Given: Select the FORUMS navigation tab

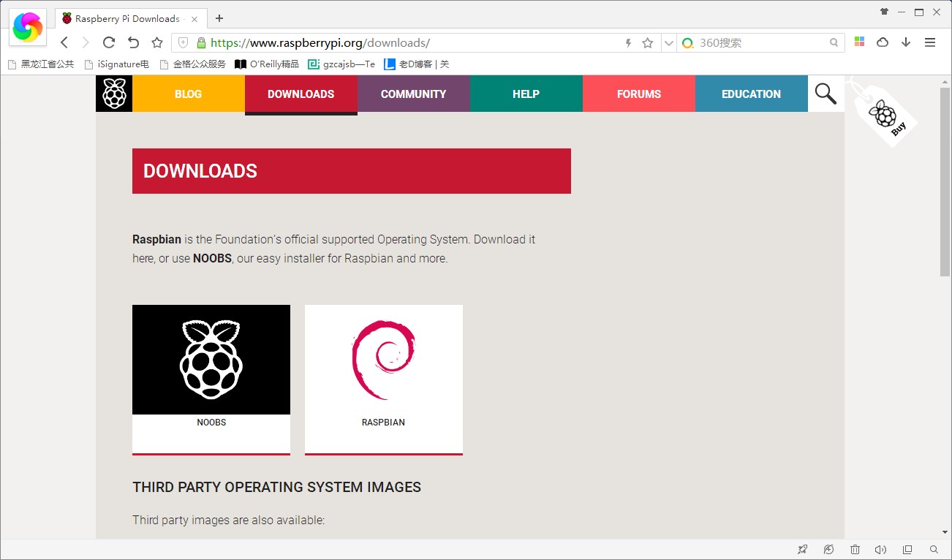Looking at the screenshot, I should [638, 94].
